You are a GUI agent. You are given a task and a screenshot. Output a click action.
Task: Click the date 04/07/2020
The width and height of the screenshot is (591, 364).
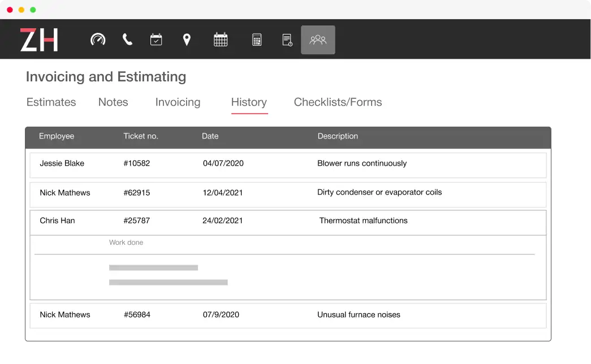click(x=223, y=163)
